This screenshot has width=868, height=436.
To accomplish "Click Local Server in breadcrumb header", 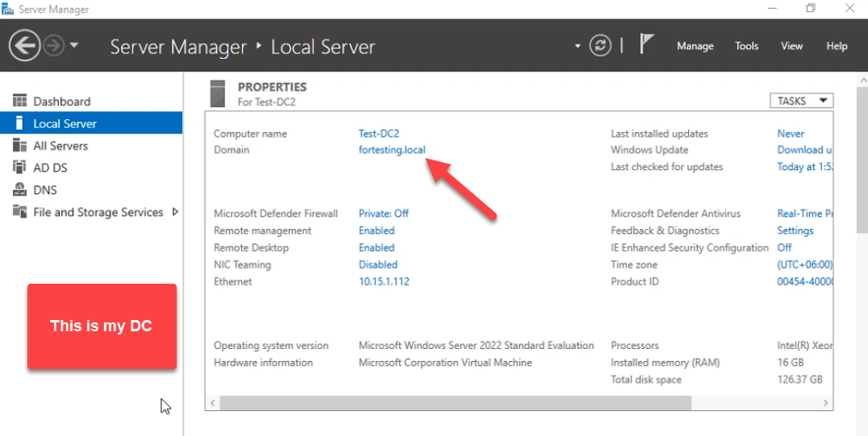I will tap(323, 47).
